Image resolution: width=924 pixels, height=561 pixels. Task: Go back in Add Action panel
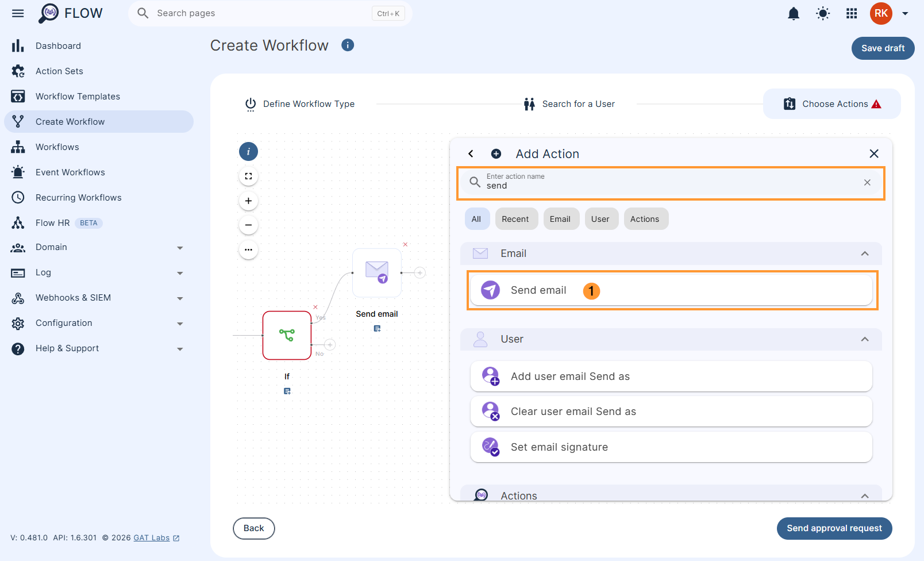coord(471,153)
